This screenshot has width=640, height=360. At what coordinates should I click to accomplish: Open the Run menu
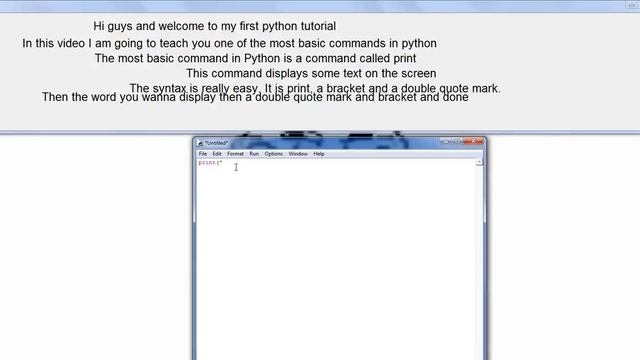254,154
